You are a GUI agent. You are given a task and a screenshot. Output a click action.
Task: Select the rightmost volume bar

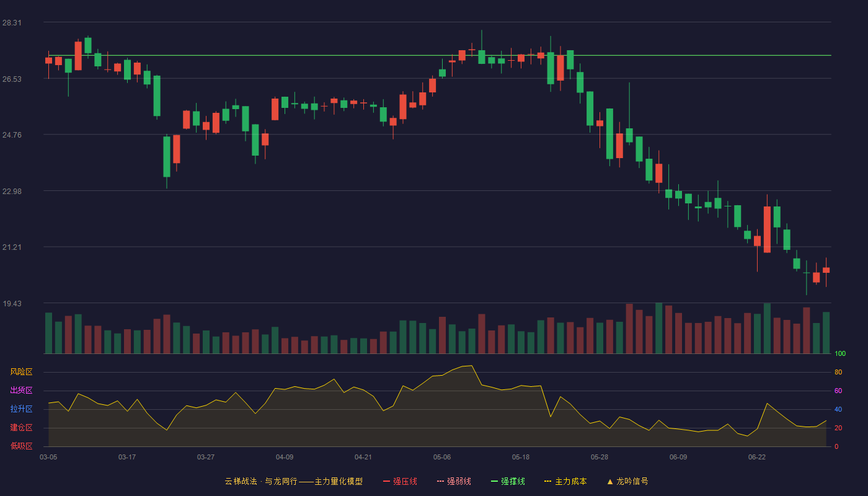[826, 333]
